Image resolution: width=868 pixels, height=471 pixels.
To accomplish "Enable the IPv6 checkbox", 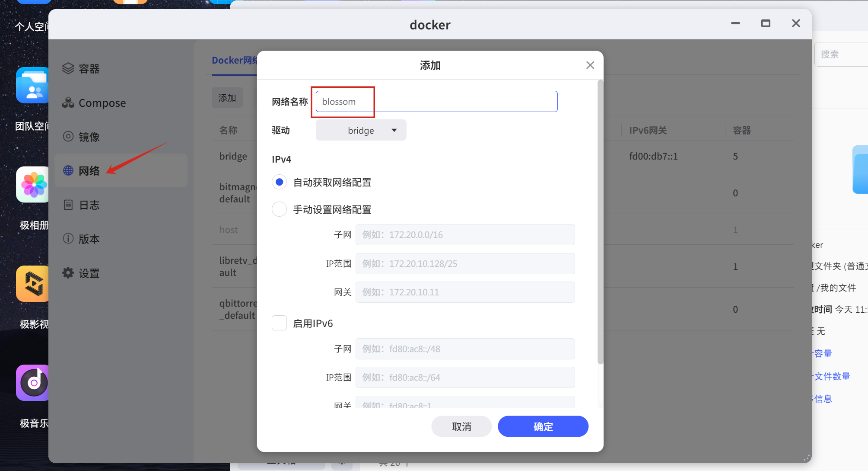I will [x=279, y=323].
